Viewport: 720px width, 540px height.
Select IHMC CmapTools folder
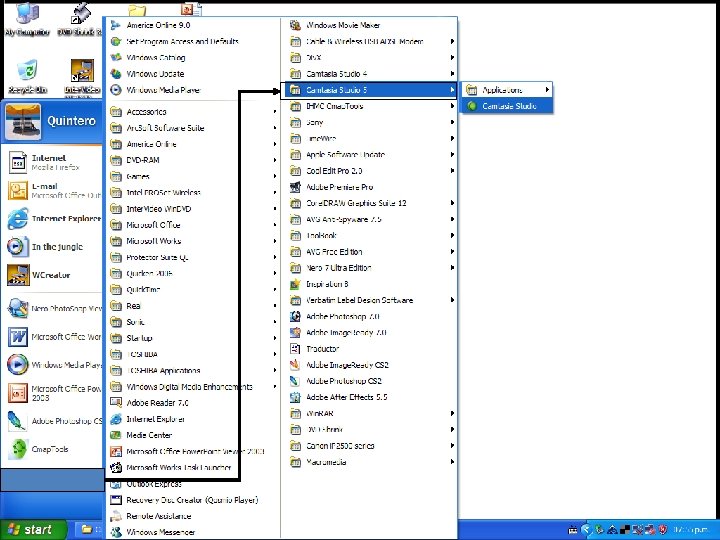click(372, 106)
